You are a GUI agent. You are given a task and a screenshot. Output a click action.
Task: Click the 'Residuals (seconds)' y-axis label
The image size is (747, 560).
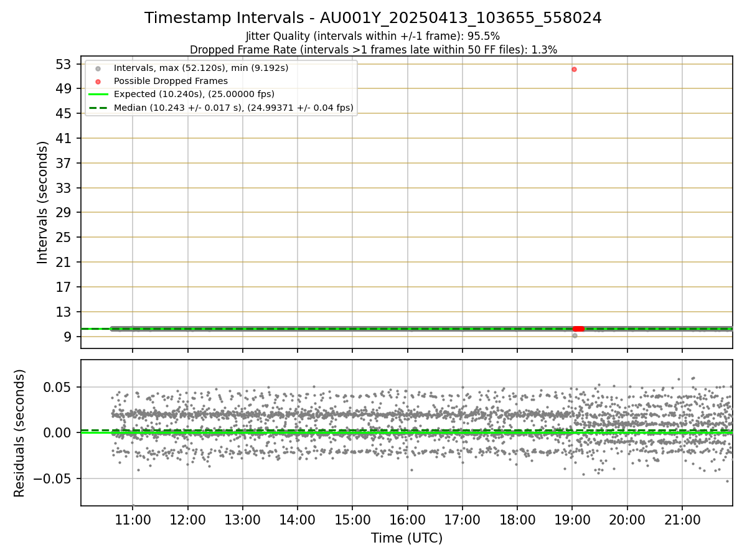coord(19,433)
